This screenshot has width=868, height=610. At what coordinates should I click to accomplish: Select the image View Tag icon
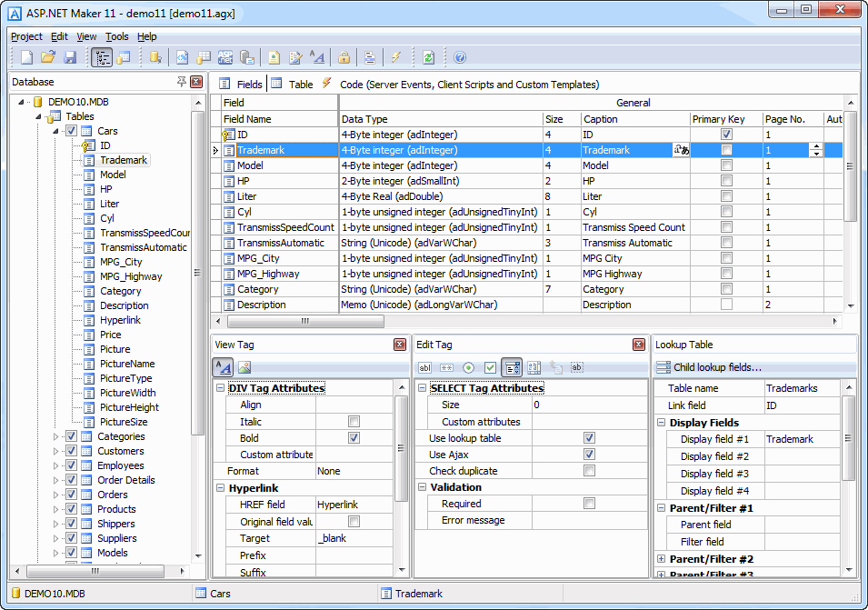pyautogui.click(x=244, y=367)
